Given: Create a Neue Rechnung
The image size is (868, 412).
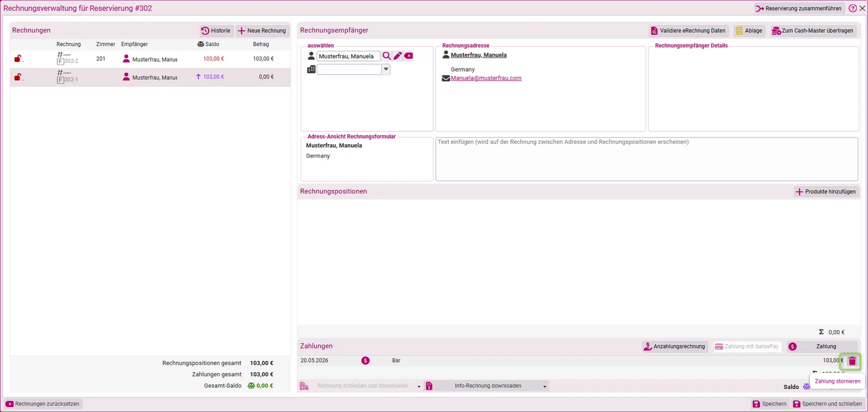Looking at the screenshot, I should (x=262, y=31).
